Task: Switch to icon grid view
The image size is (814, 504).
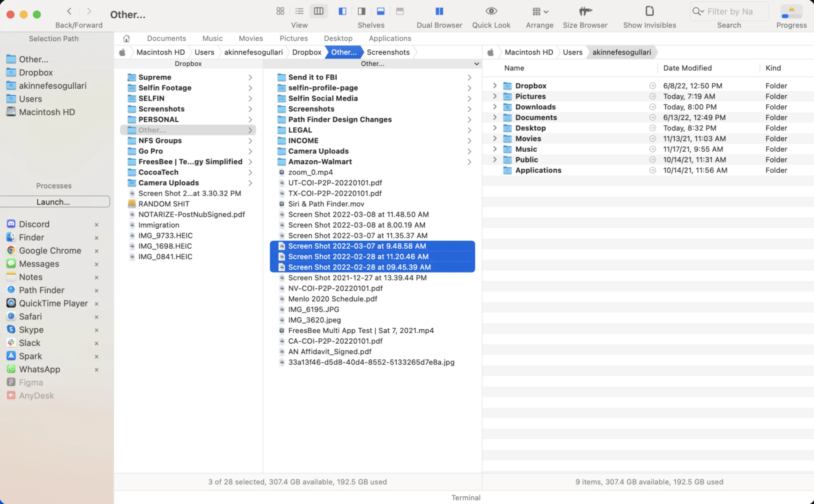Action: pyautogui.click(x=280, y=11)
